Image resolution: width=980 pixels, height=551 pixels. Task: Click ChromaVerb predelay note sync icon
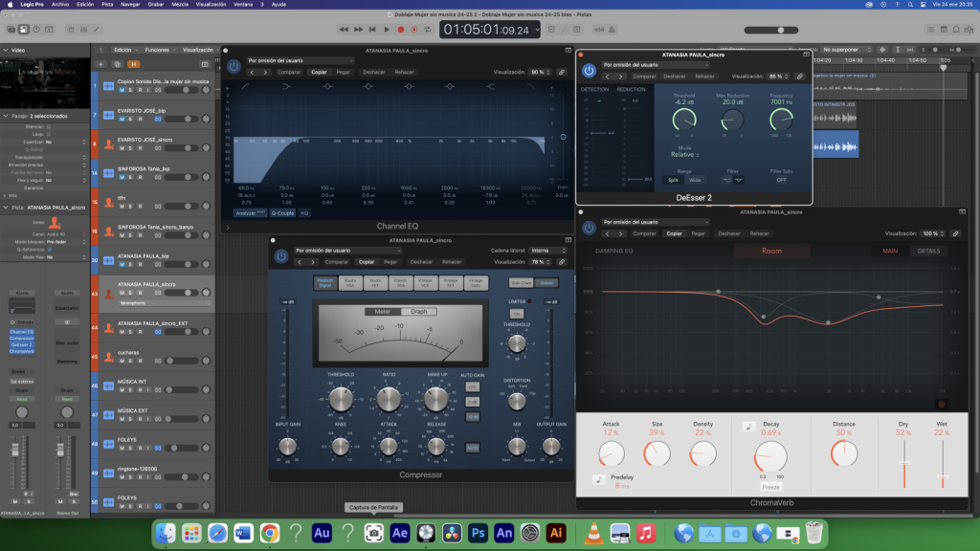click(597, 478)
